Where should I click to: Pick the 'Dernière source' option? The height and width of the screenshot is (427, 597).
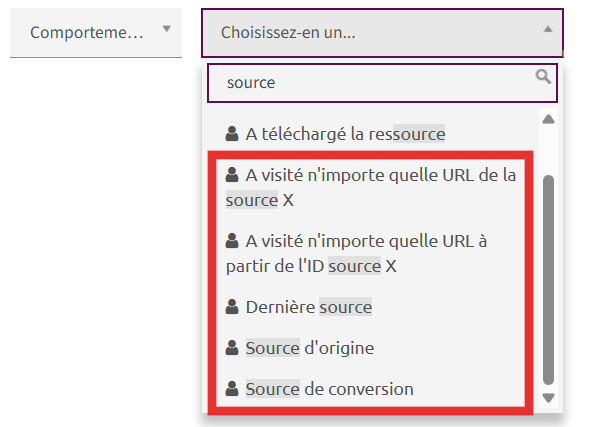point(371,307)
